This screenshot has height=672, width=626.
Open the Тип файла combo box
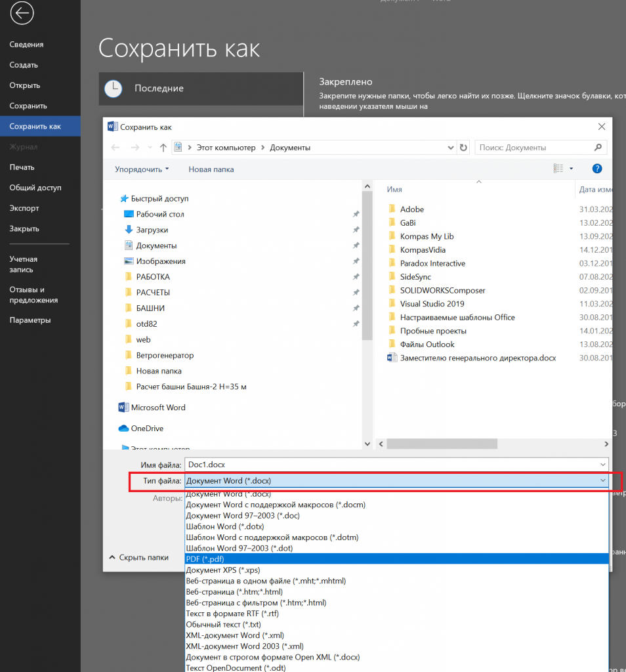396,481
